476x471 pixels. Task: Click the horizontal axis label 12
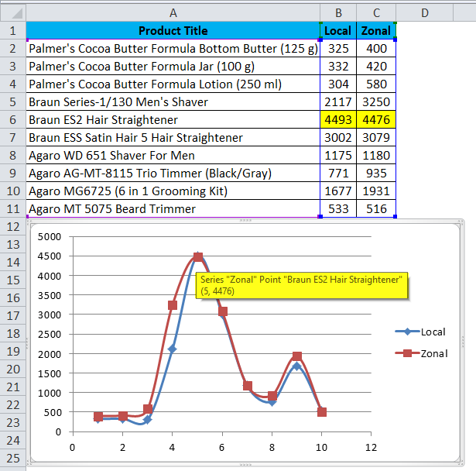(371, 447)
